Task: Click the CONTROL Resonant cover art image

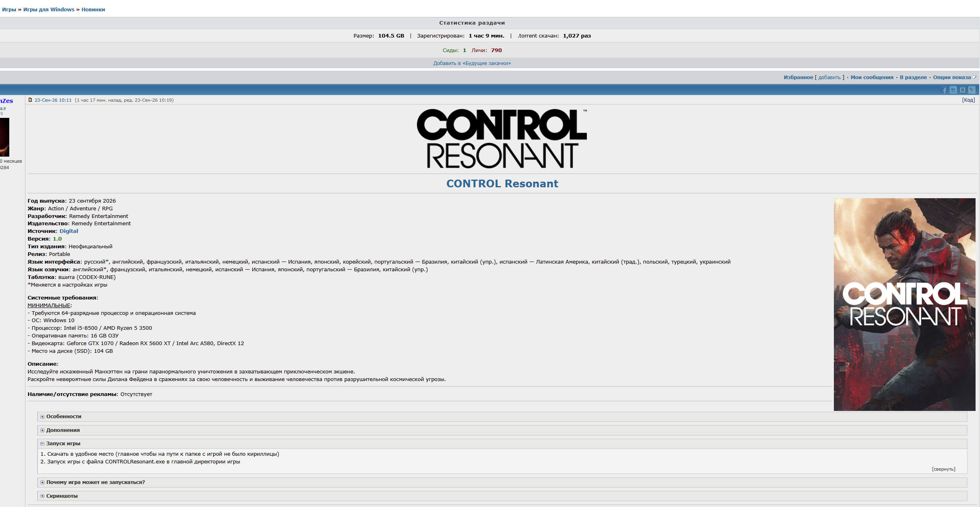Action: click(x=905, y=304)
